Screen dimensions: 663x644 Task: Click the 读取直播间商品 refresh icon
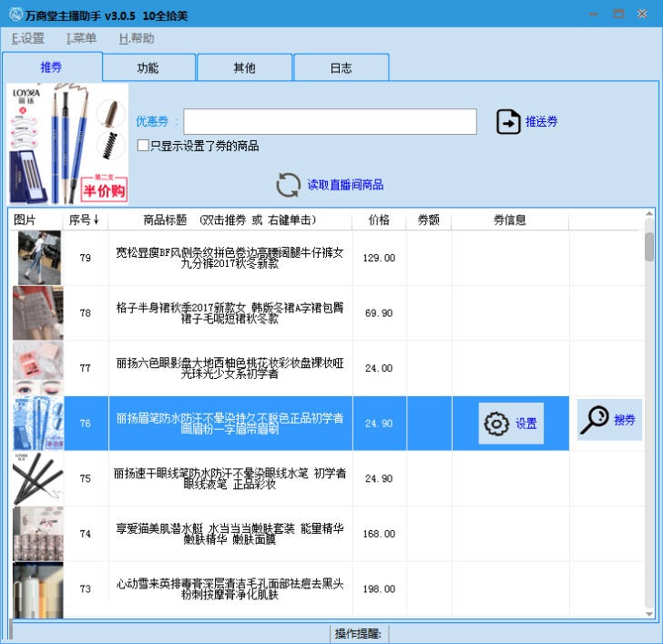288,185
